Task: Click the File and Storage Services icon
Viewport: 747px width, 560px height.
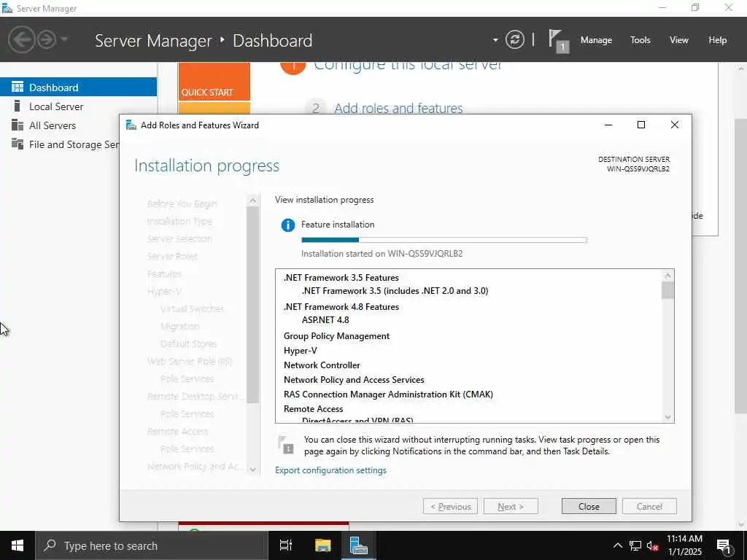Action: tap(18, 144)
